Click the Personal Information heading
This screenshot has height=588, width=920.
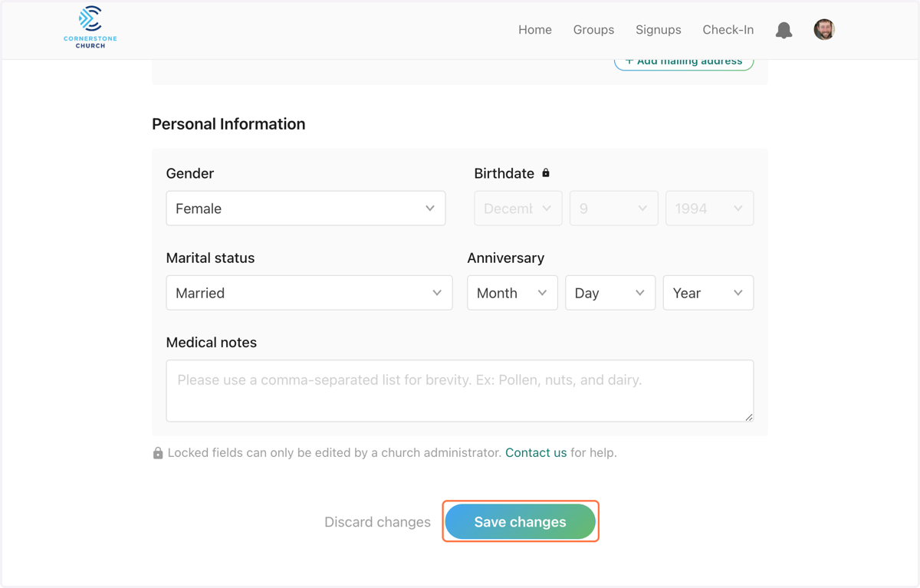(x=228, y=124)
